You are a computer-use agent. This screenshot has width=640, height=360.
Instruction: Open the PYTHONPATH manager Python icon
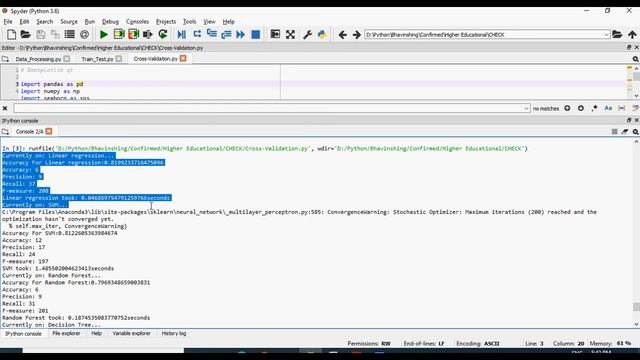(x=322, y=35)
